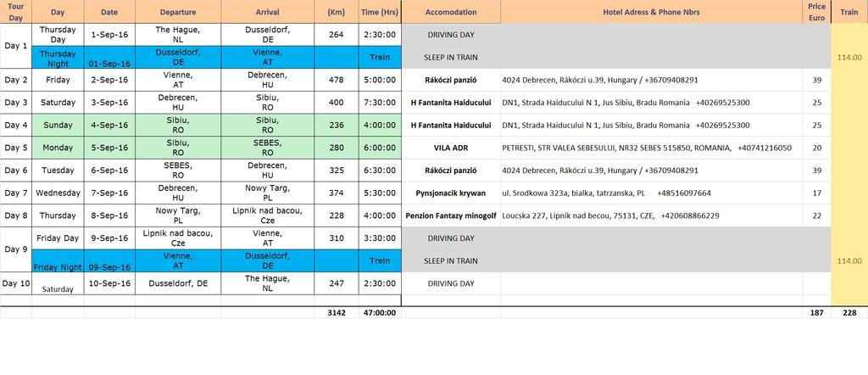Click the price value '17'
The width and height of the screenshot is (868, 375).
(x=816, y=193)
